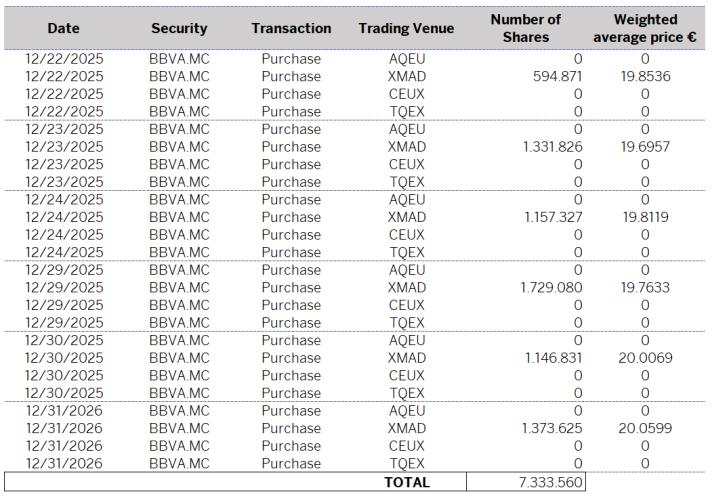Click the 1.331.826 shares value

(552, 147)
